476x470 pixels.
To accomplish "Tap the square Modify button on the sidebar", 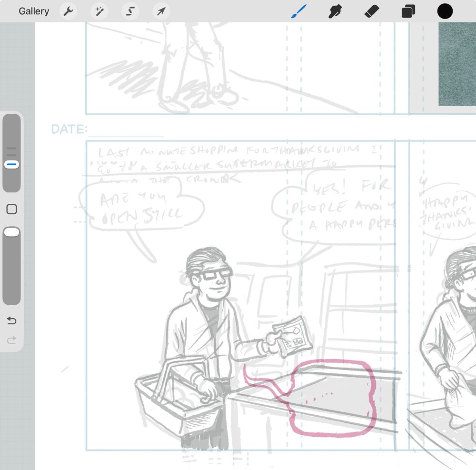I will [x=11, y=209].
